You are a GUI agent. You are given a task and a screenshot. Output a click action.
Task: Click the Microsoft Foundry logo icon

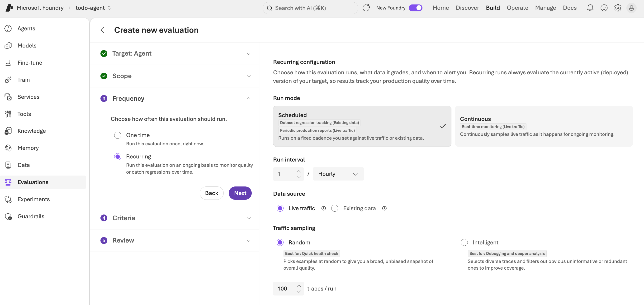9,8
